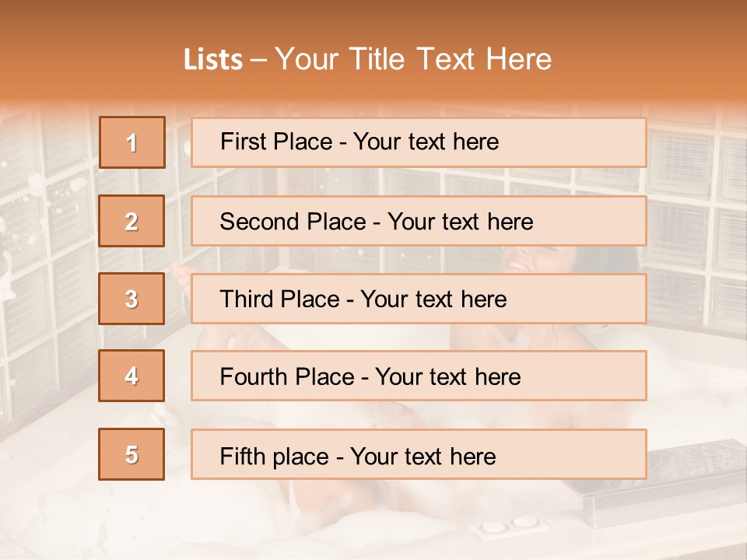
Task: Click the words 'Fourth Place'
Action: (287, 376)
